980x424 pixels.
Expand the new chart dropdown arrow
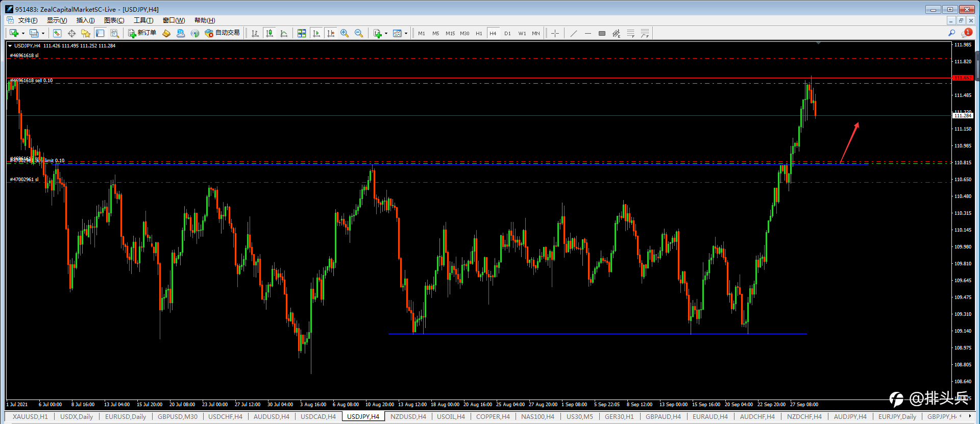(23, 33)
